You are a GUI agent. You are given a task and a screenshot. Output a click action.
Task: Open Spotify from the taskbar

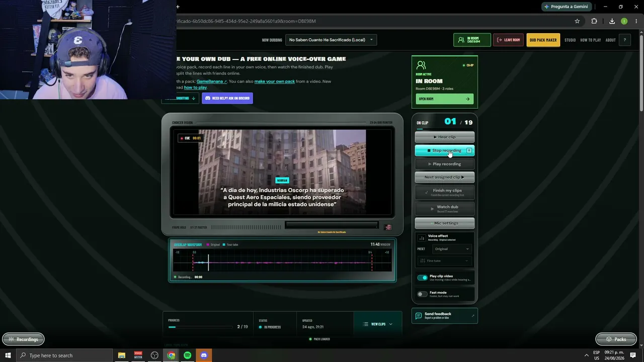click(x=187, y=355)
